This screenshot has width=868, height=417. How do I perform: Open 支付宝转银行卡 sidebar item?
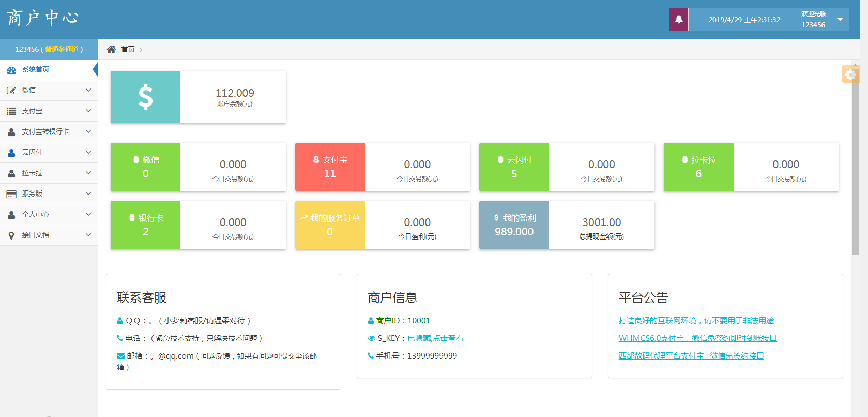coord(45,131)
